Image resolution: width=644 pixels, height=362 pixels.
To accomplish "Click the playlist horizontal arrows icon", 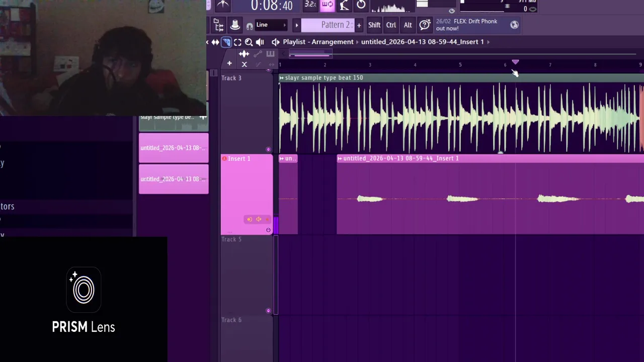I will click(215, 42).
